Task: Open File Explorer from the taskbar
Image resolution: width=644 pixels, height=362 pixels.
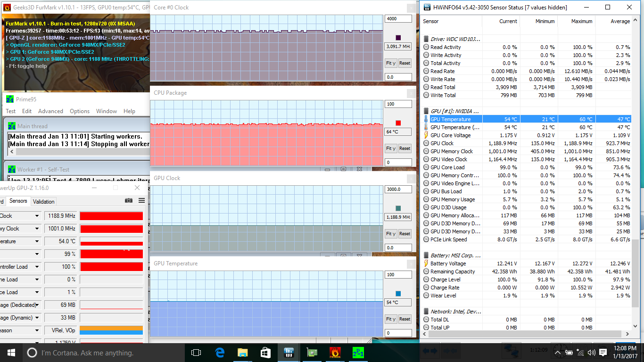Action: click(x=242, y=353)
